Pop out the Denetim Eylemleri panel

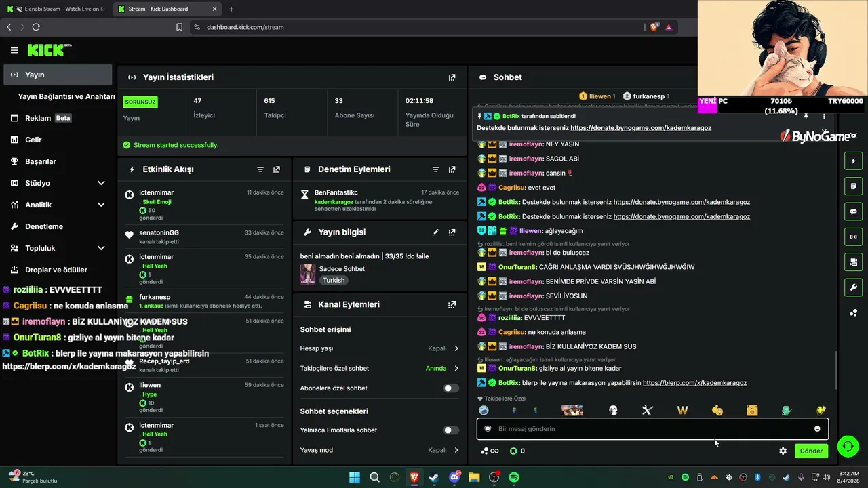tap(452, 169)
